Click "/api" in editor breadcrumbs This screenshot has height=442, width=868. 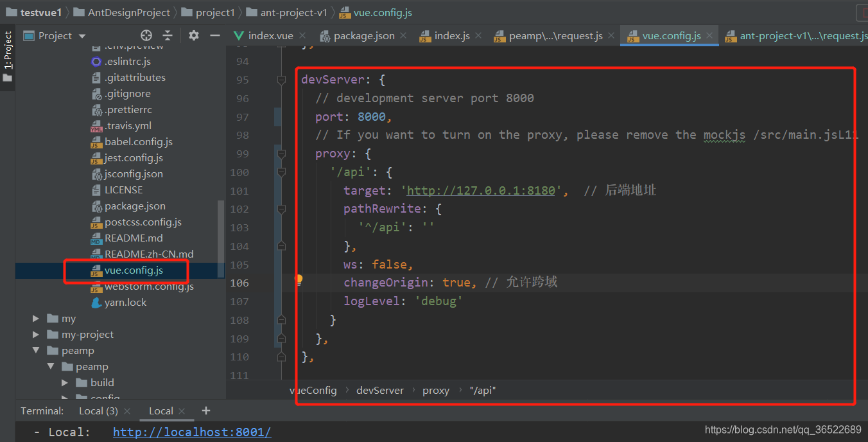tap(483, 391)
